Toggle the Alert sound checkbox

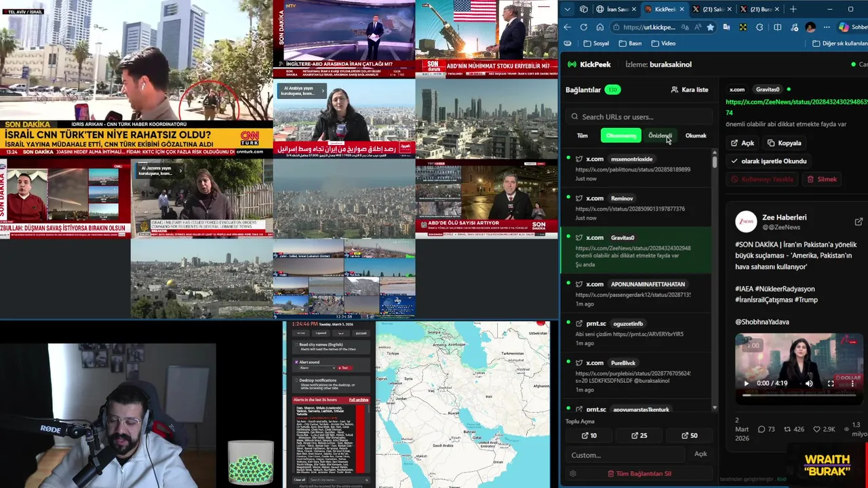click(x=296, y=362)
